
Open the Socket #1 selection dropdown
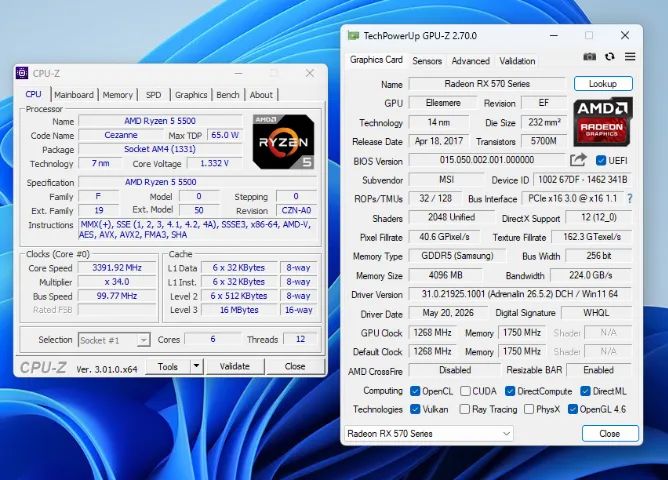[114, 340]
